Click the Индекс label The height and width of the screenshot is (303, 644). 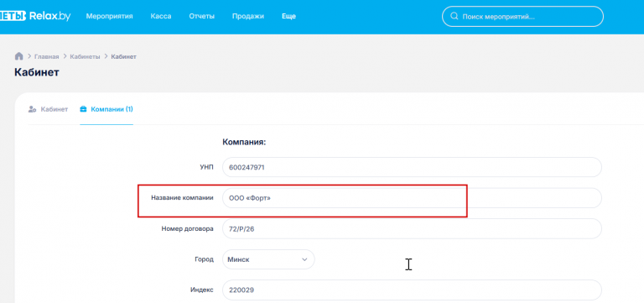(x=201, y=290)
